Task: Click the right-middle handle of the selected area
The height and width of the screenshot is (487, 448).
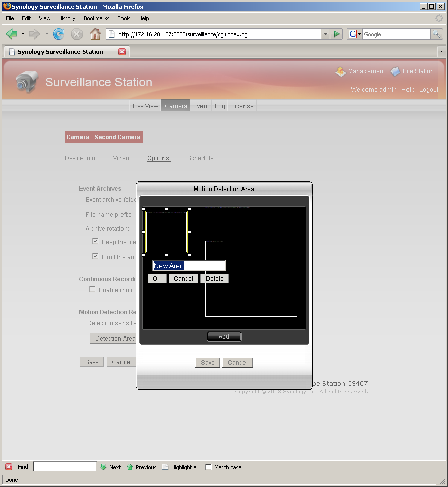Action: (189, 232)
